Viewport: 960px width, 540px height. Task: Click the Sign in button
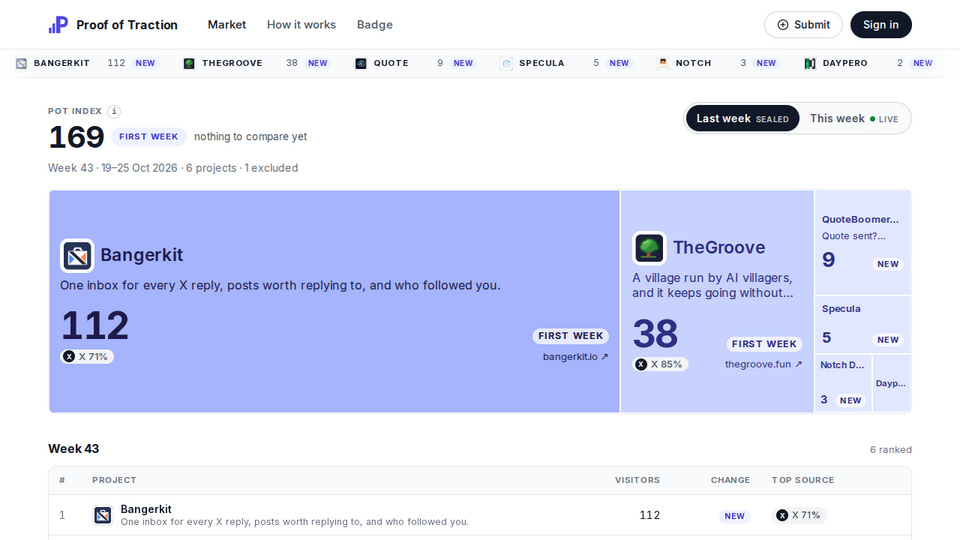coord(880,24)
